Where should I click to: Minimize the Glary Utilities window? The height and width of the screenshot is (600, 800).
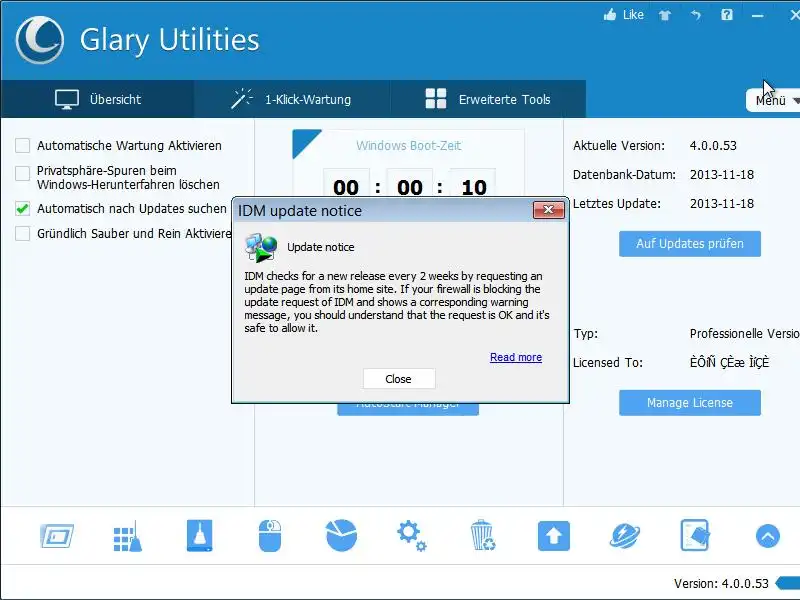coord(757,16)
